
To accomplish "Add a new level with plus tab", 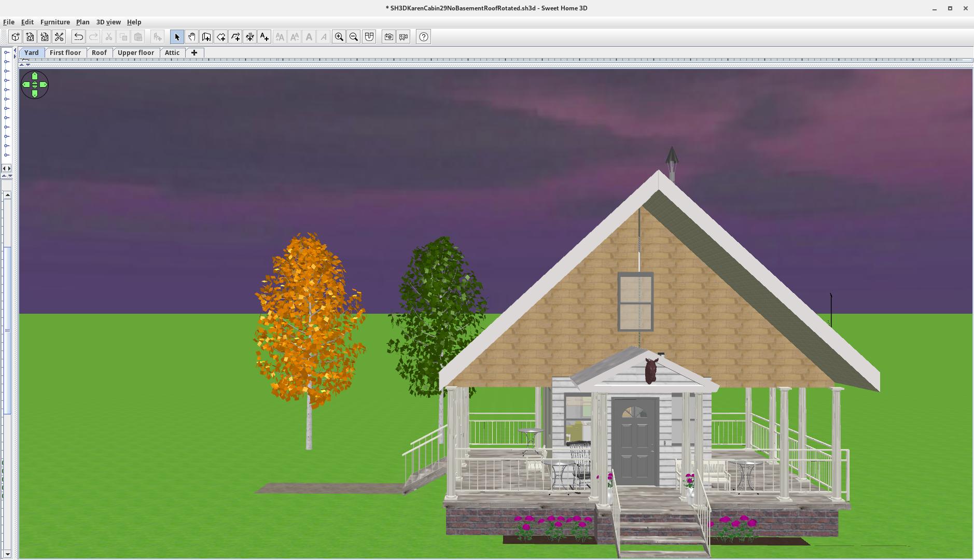I will click(x=194, y=52).
